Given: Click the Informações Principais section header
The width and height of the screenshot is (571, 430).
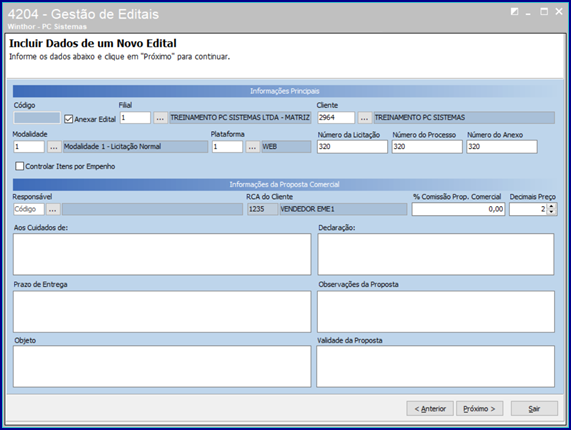Looking at the screenshot, I should click(x=284, y=91).
